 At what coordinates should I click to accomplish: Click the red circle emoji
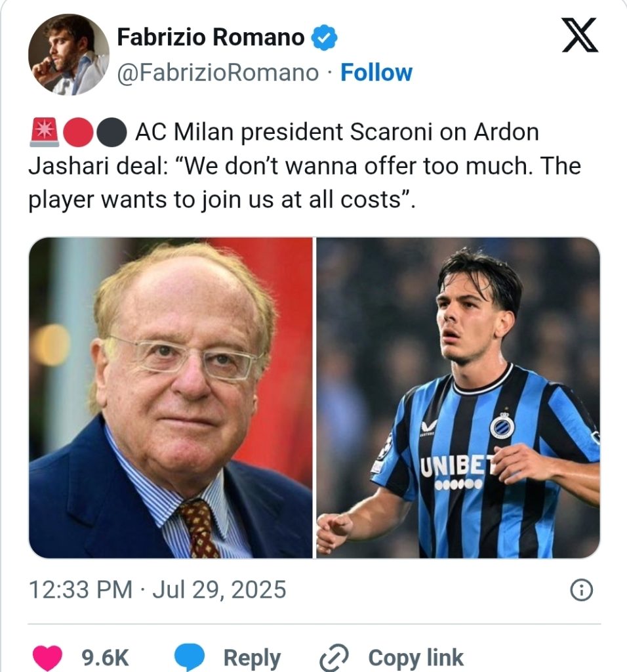pos(77,133)
